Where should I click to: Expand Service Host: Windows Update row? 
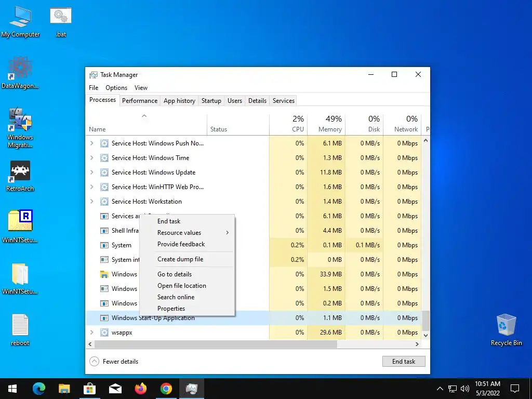(91, 172)
